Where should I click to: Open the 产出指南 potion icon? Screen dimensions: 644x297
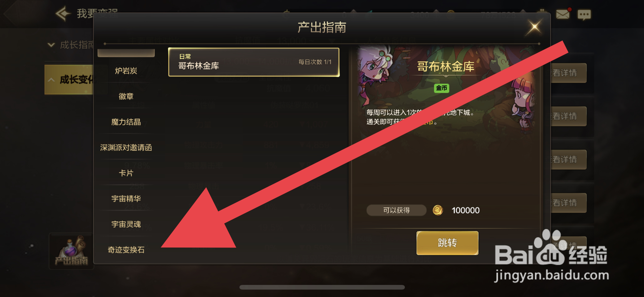click(x=72, y=251)
